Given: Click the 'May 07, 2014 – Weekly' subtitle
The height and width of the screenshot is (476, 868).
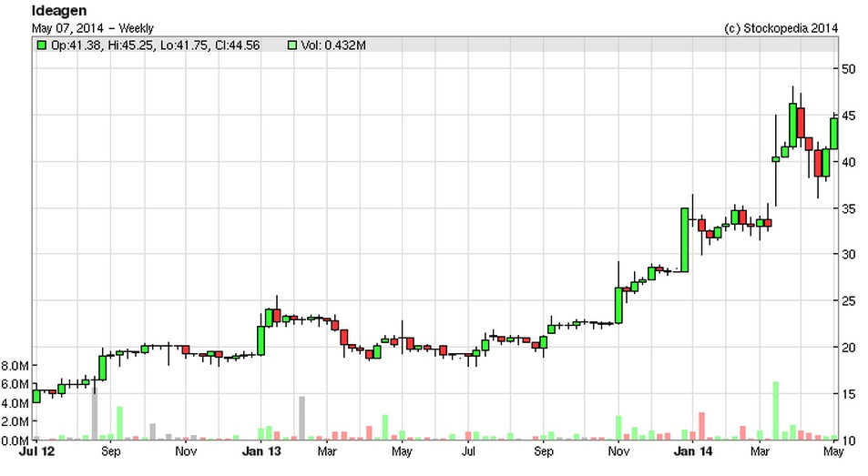Looking at the screenshot, I should point(92,28).
